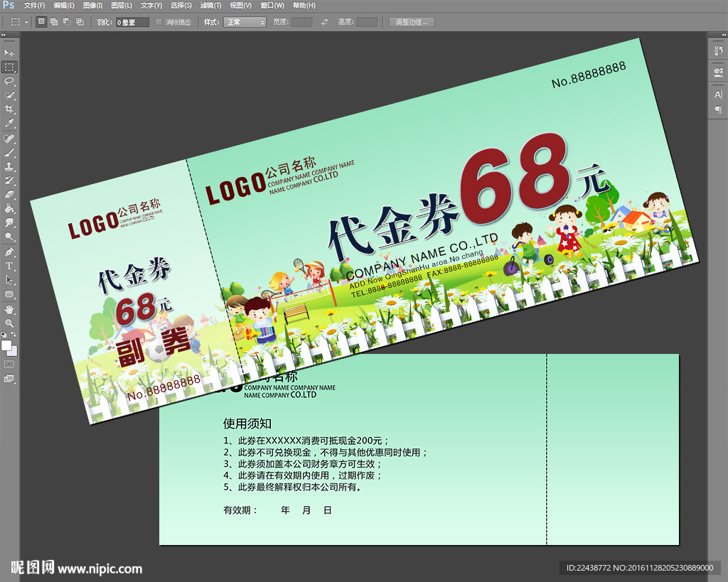Choose Subtract from Selection mode
The height and width of the screenshot is (582, 728).
pyautogui.click(x=67, y=22)
